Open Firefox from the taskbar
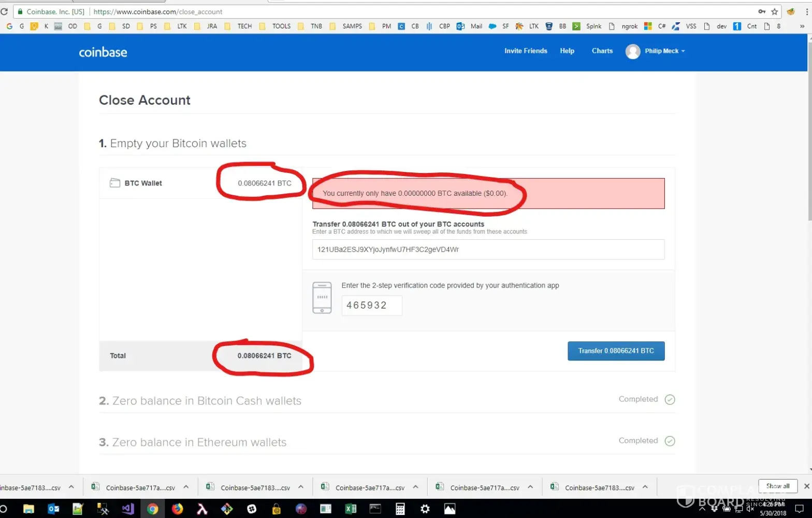The image size is (812, 518). coord(177,509)
